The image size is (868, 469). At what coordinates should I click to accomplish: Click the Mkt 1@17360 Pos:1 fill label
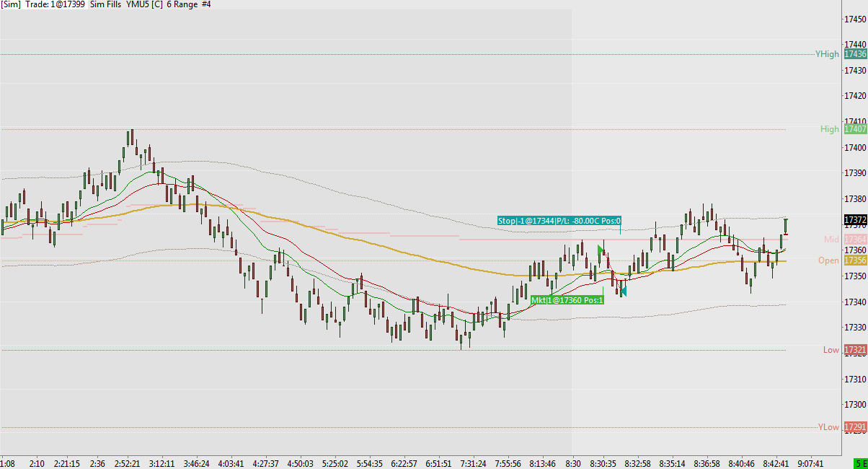[x=567, y=300]
